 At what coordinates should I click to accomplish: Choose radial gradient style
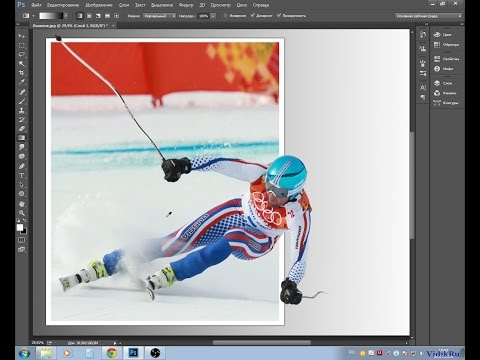(x=89, y=16)
